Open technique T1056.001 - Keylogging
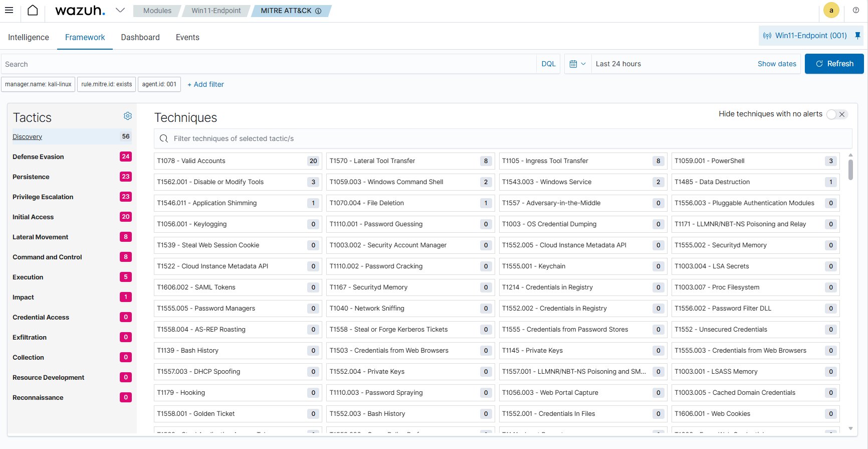Screen dimensions: 868x449 pos(238,224)
